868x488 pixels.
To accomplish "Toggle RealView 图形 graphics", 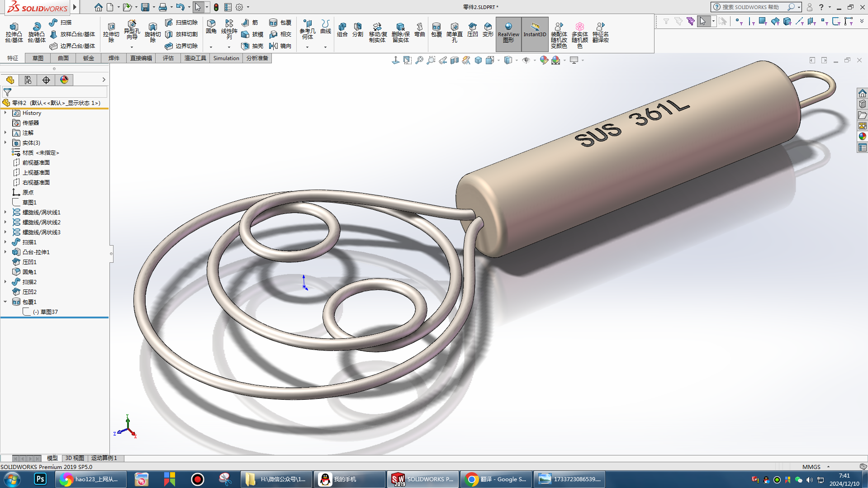I will tap(508, 33).
